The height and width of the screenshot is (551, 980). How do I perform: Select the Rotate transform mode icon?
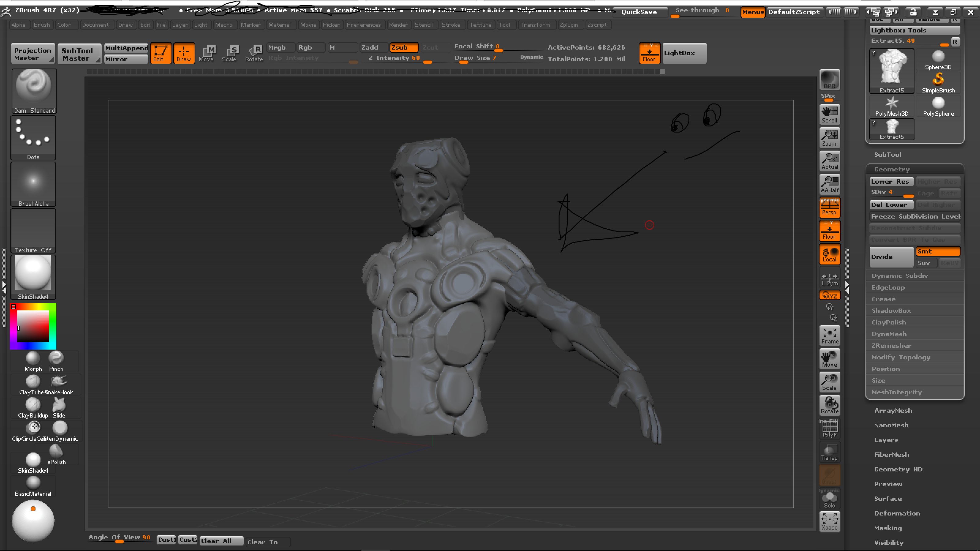click(254, 53)
